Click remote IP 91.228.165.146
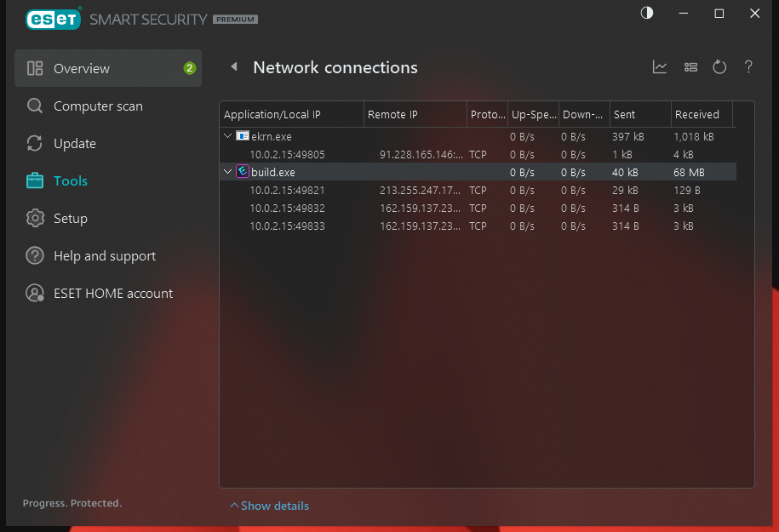 pos(421,154)
